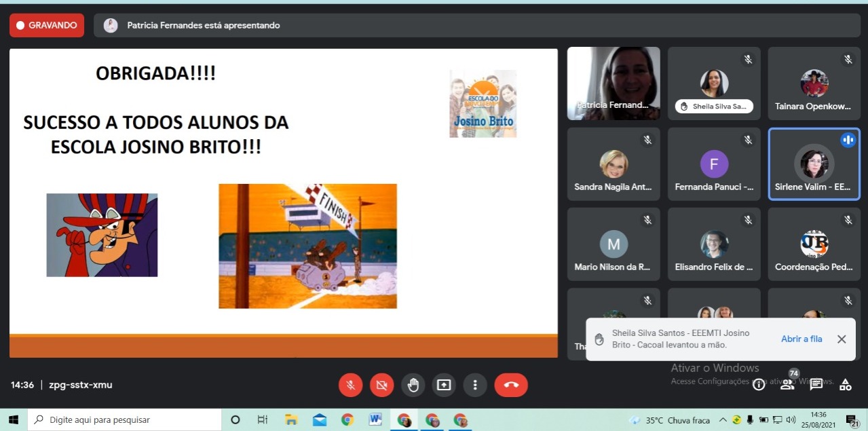The height and width of the screenshot is (431, 868).
Task: Click the OBRIGADA!!!! slide heading
Action: [155, 74]
